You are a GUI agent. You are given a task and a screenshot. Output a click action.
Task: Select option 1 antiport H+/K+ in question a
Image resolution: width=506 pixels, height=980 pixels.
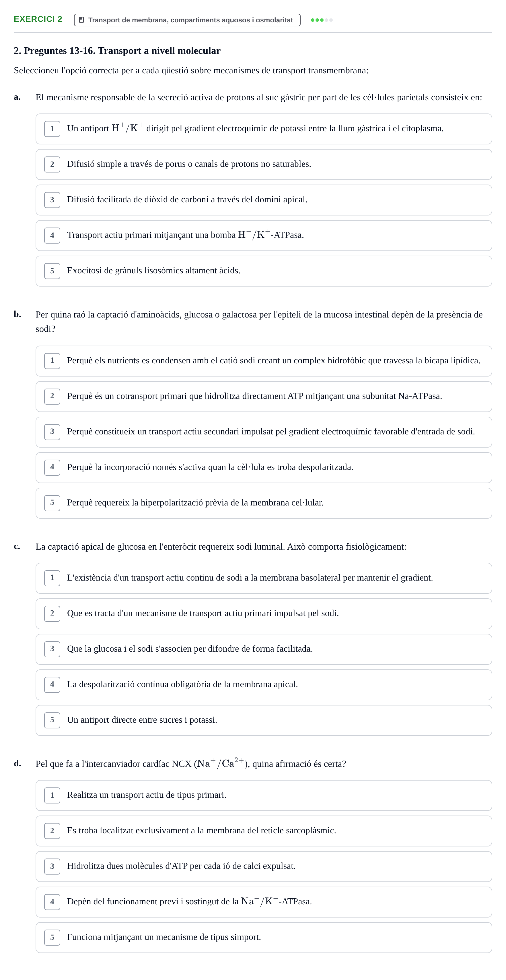coord(264,129)
